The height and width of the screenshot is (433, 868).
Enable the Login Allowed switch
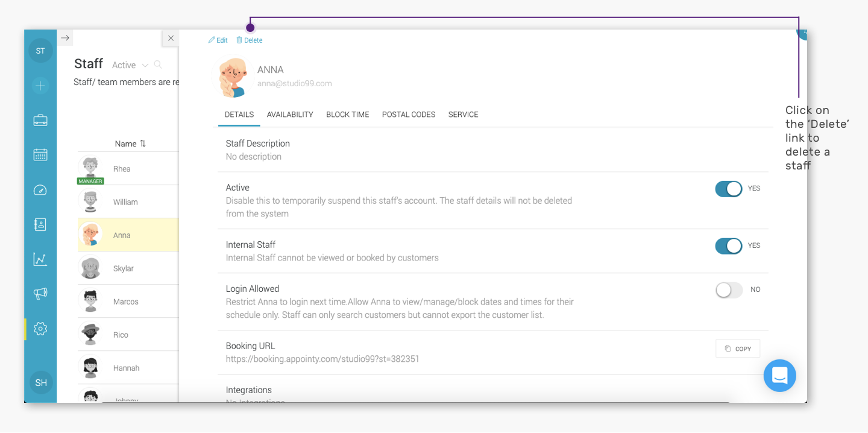[x=729, y=290]
